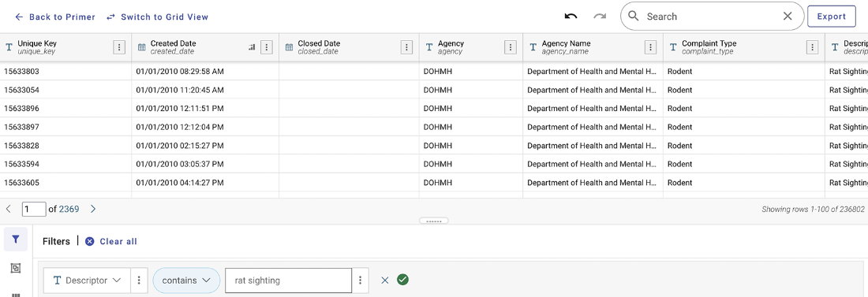Select cell with Unique Key 15633054

[x=65, y=90]
